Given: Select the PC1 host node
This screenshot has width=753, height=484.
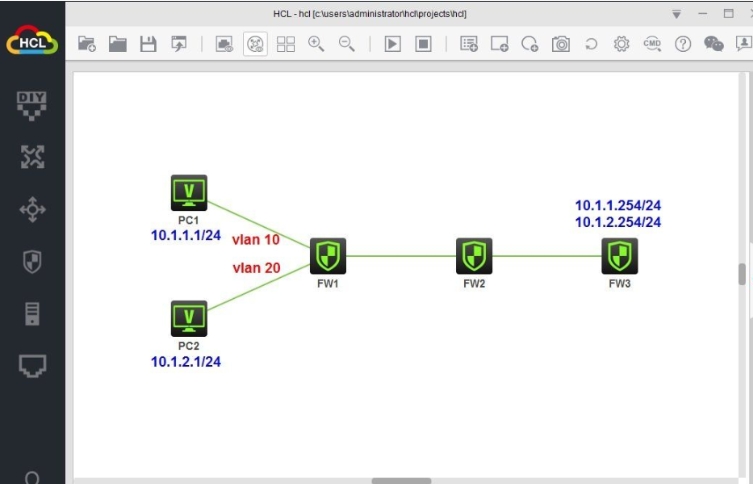Looking at the screenshot, I should point(188,192).
